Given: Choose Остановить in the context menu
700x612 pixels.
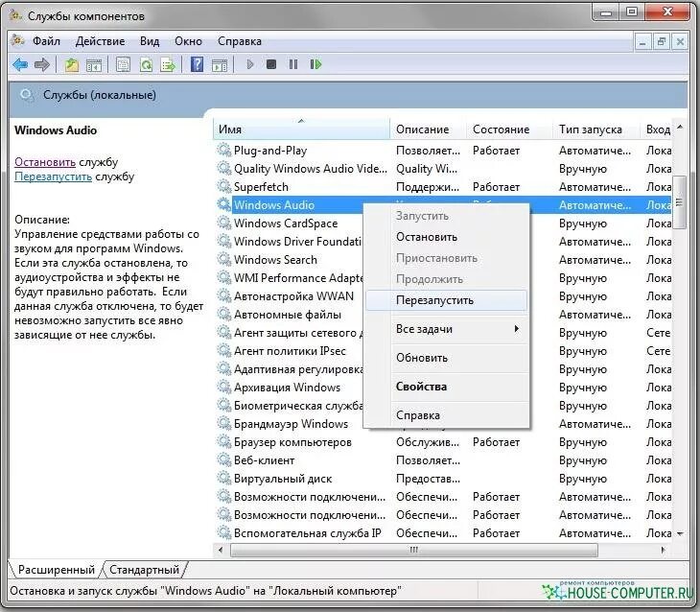Looking at the screenshot, I should click(x=446, y=237).
